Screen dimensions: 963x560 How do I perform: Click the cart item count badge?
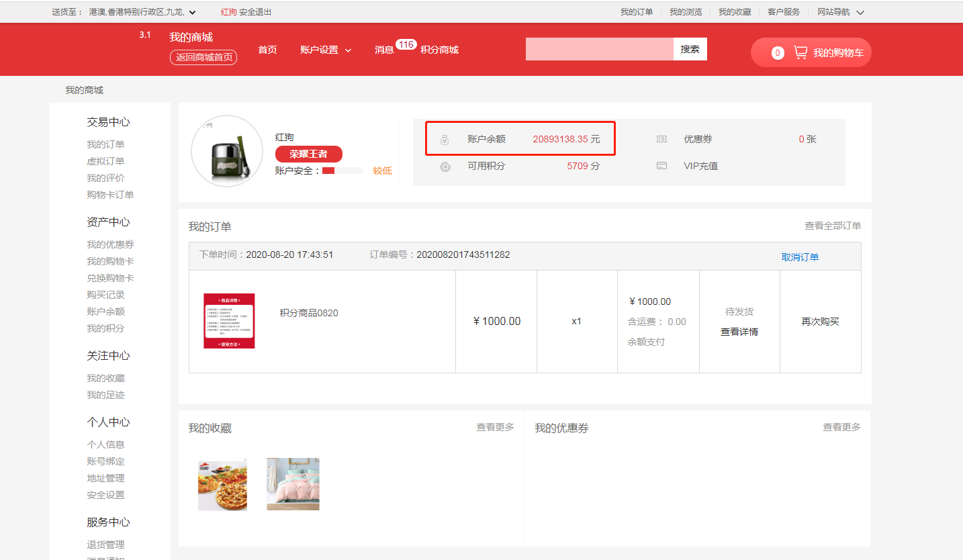(778, 53)
